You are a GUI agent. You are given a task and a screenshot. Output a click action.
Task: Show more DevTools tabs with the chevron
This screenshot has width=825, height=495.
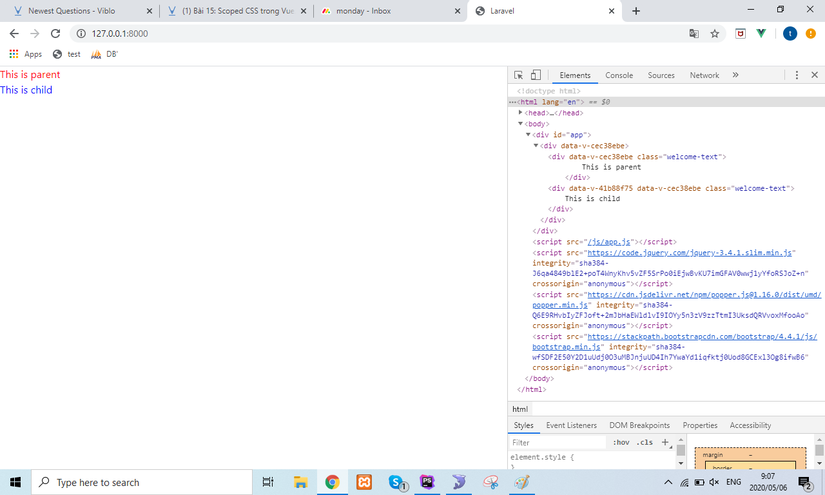[x=735, y=75]
